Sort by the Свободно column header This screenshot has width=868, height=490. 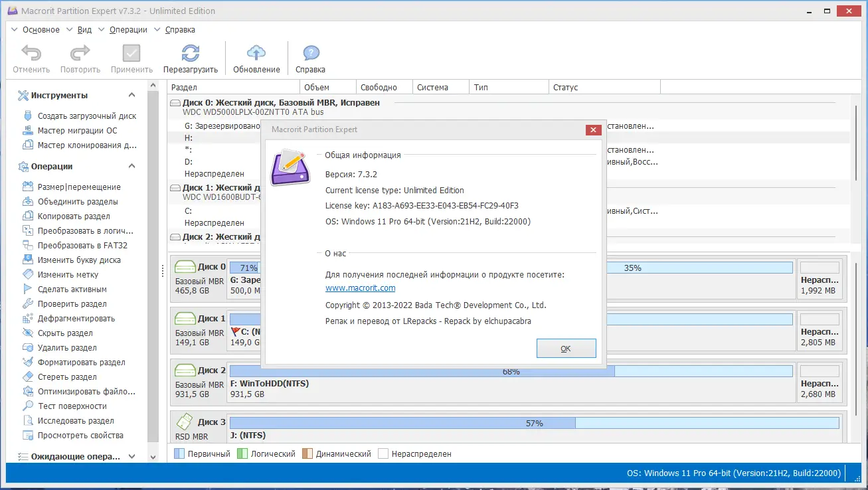[385, 87]
